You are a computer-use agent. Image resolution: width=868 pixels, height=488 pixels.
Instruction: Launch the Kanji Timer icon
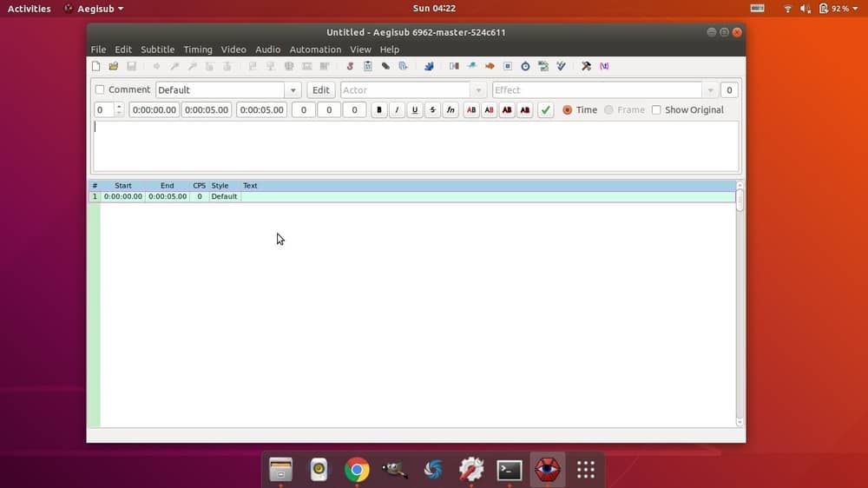point(543,66)
